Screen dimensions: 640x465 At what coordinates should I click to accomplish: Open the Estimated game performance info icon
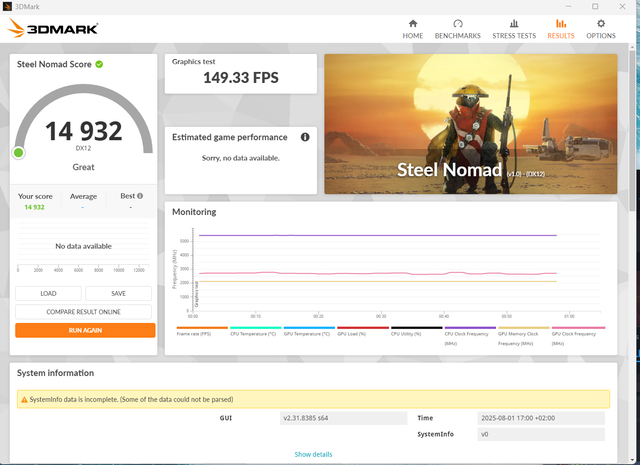[x=305, y=137]
